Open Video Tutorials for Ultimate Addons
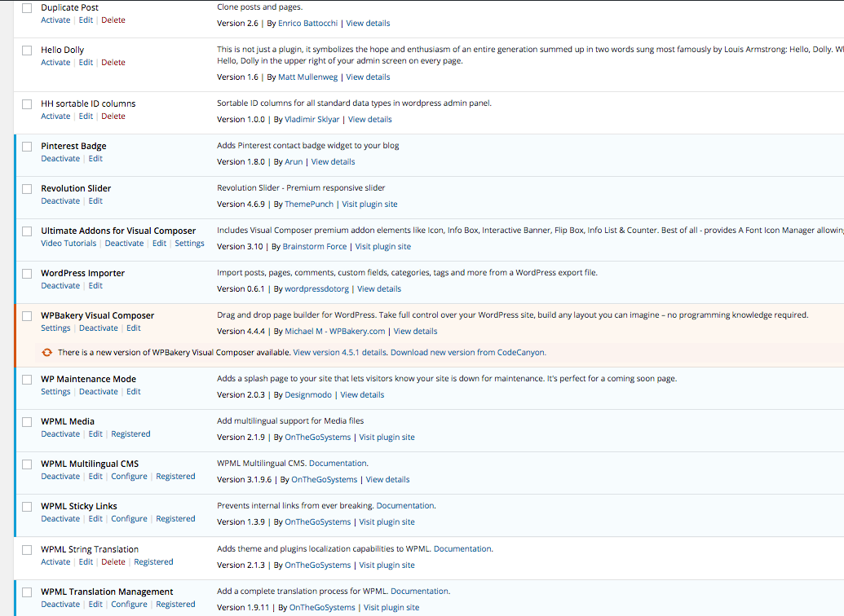Screen dimensions: 844x616 (68, 243)
